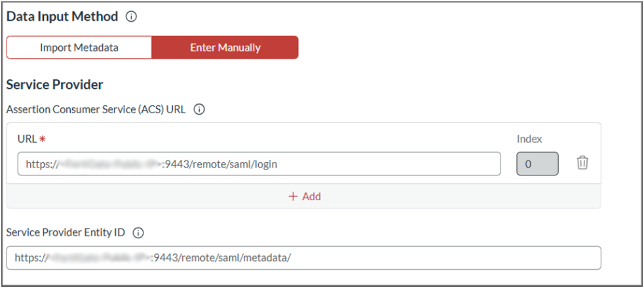644x288 pixels.
Task: Add another ACS URL row
Action: tap(304, 196)
